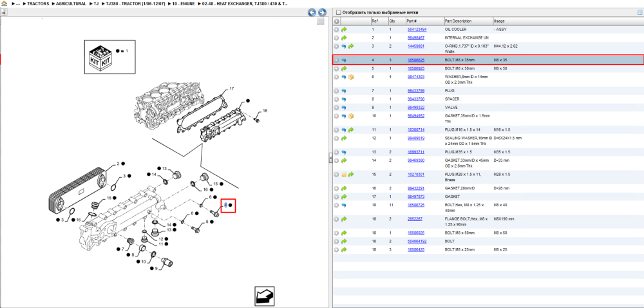The width and height of the screenshot is (644, 308).
Task: Open the TRACTORS breadcrumb
Action: (38, 4)
